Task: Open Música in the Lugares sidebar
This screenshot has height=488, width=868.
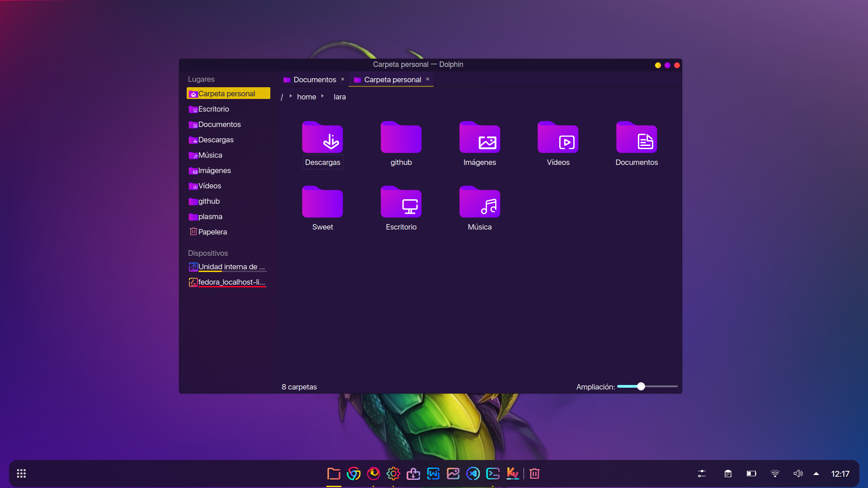Action: tap(228, 155)
